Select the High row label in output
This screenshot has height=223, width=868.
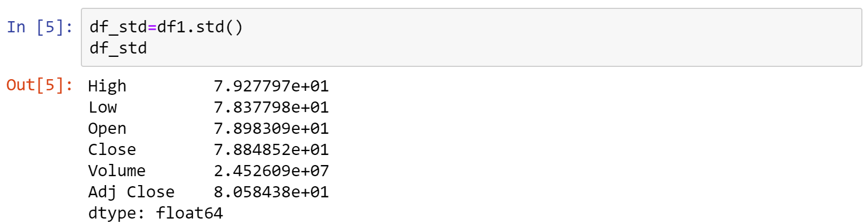click(x=108, y=86)
